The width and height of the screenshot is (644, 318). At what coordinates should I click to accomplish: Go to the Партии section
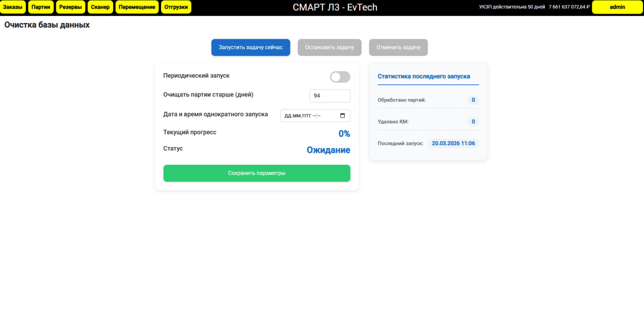pyautogui.click(x=41, y=7)
